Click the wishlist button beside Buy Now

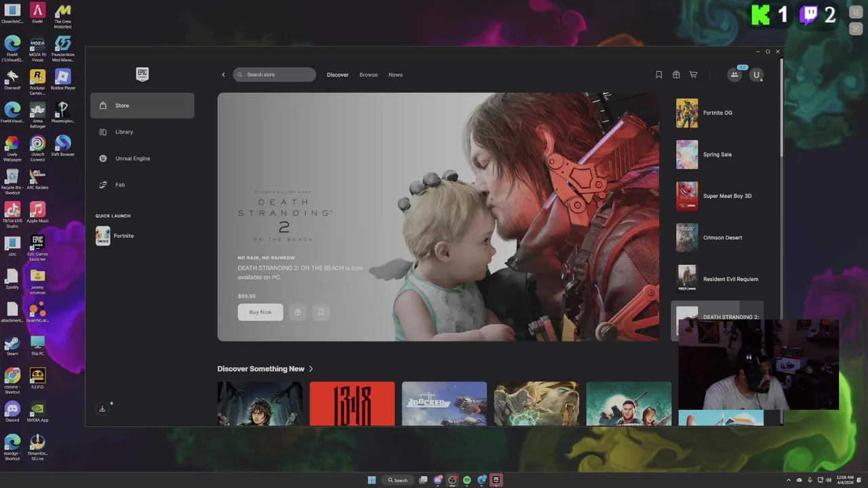pos(321,312)
